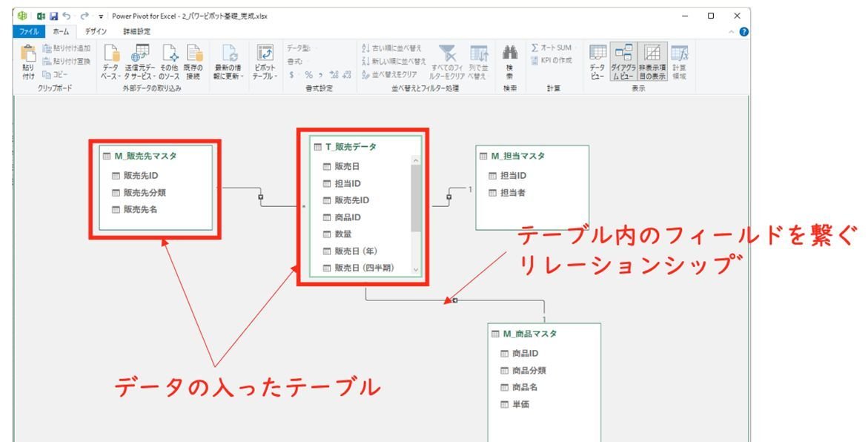
Task: Open the 列で並べ替え dropdown
Action: [x=478, y=62]
